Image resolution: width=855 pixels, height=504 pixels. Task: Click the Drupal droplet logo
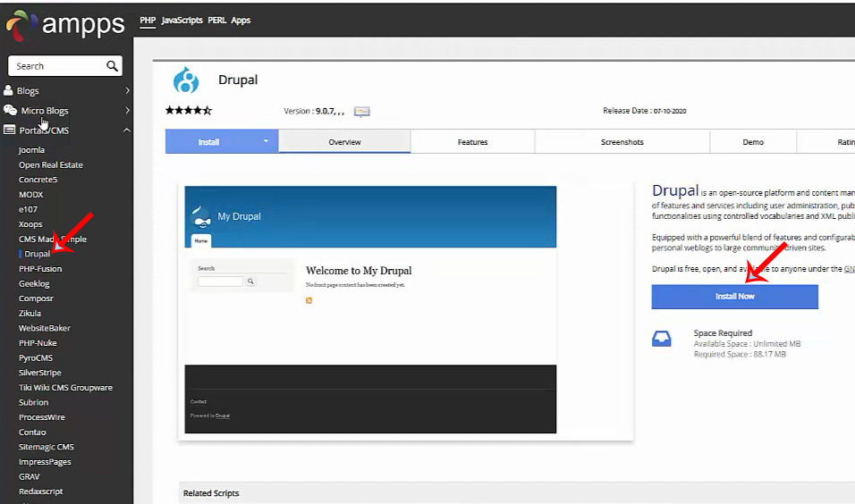point(186,80)
